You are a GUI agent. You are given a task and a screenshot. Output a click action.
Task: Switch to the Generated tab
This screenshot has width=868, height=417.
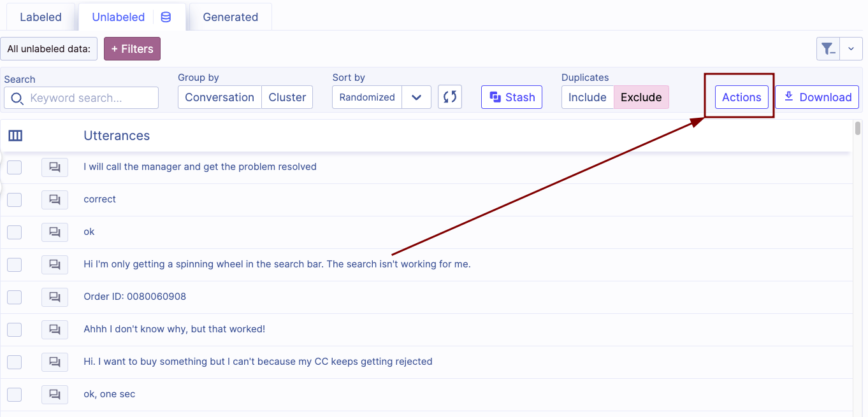click(x=230, y=17)
